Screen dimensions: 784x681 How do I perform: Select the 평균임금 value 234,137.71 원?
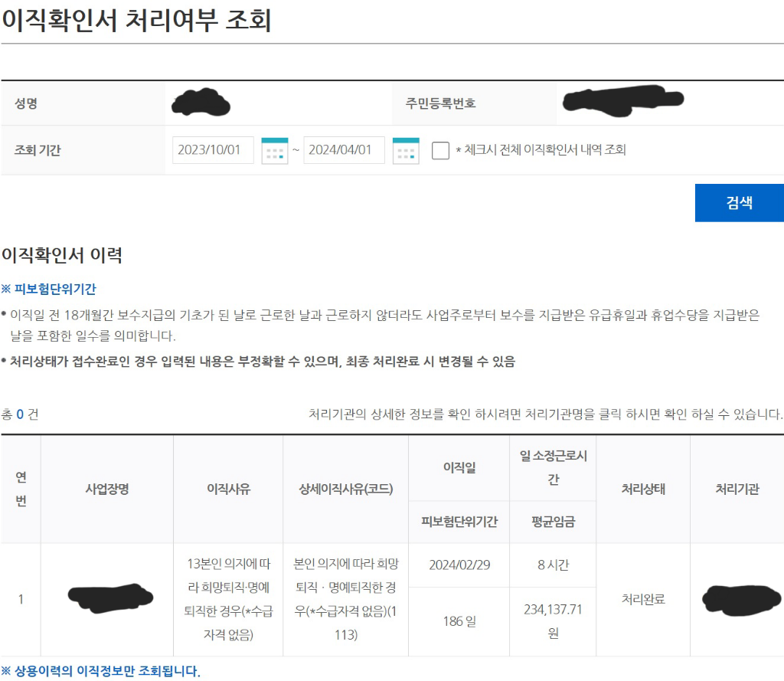coord(553,621)
